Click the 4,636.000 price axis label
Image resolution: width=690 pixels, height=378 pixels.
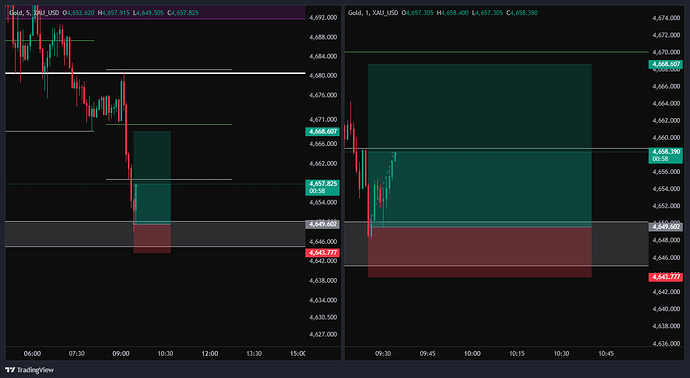tap(666, 343)
